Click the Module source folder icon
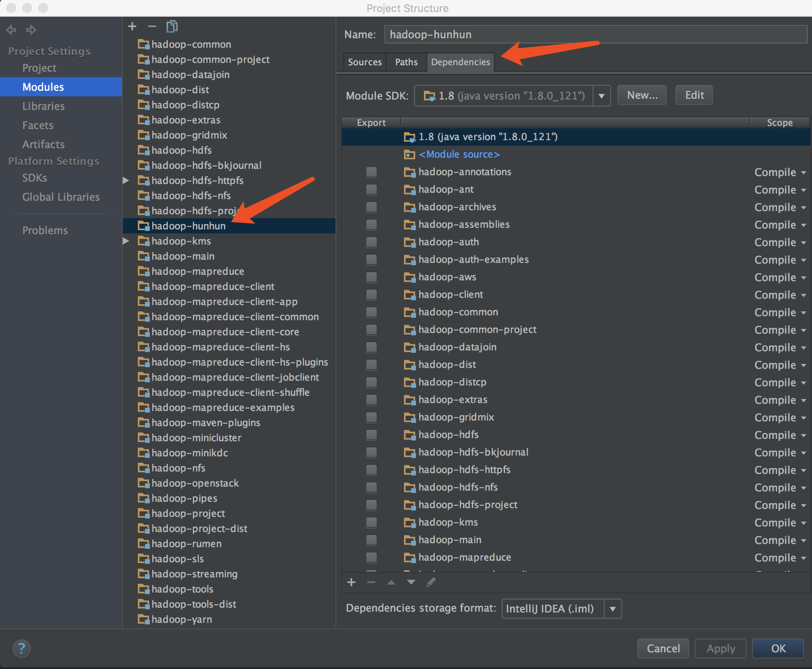 coord(410,155)
